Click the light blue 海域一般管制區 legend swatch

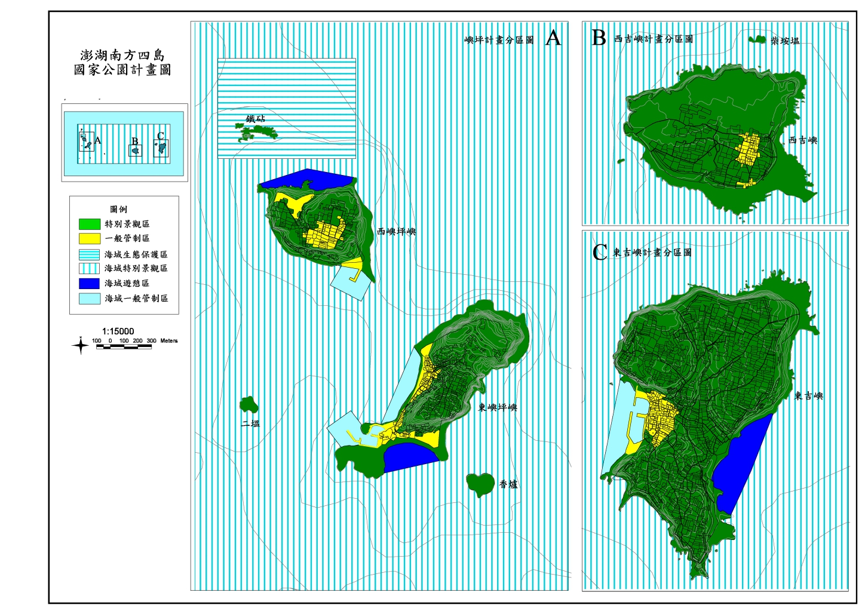pyautogui.click(x=89, y=298)
